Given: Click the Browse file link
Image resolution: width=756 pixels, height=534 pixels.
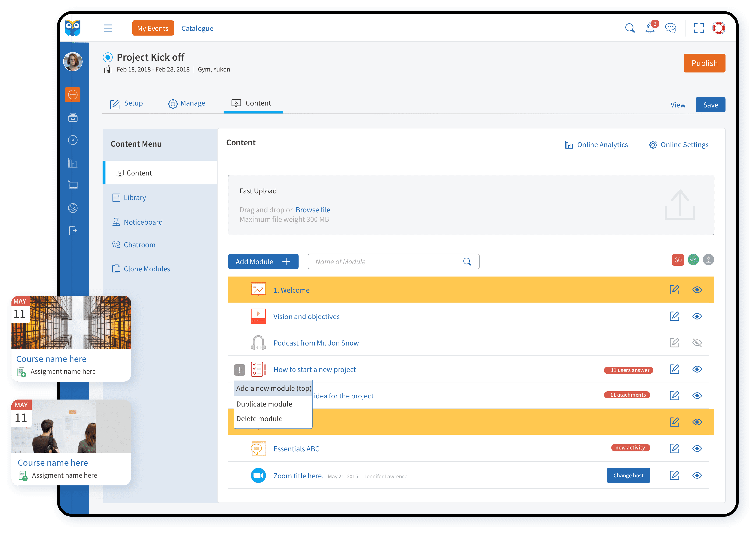Looking at the screenshot, I should 313,210.
